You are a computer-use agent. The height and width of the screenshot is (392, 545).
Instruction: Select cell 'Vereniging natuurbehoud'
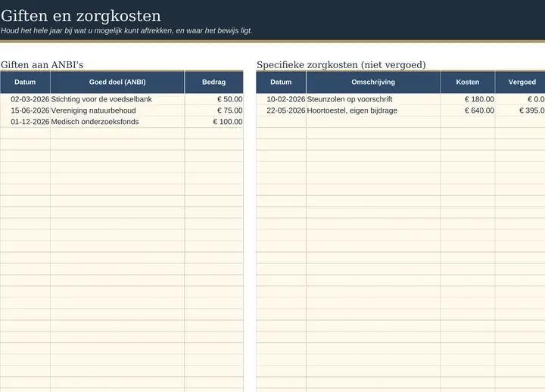tap(117, 110)
